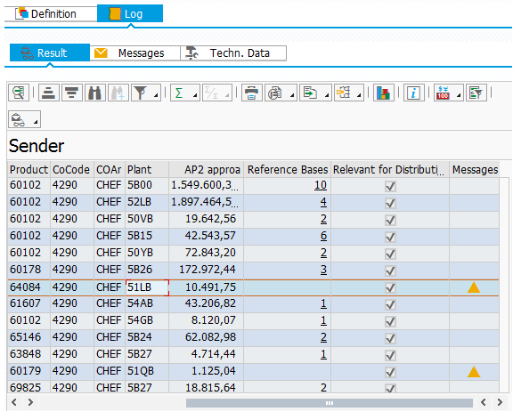Expand the Sigma total dropdown arrow

[195, 95]
